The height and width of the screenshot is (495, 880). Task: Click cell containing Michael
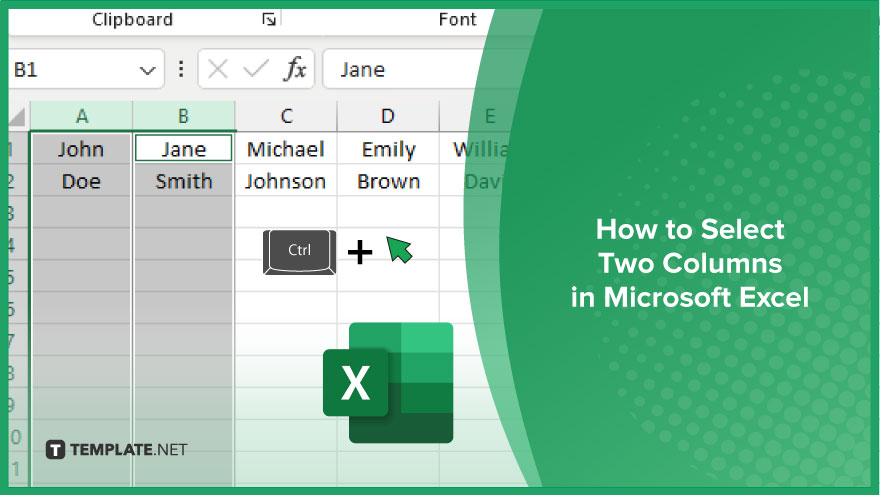[x=286, y=149]
